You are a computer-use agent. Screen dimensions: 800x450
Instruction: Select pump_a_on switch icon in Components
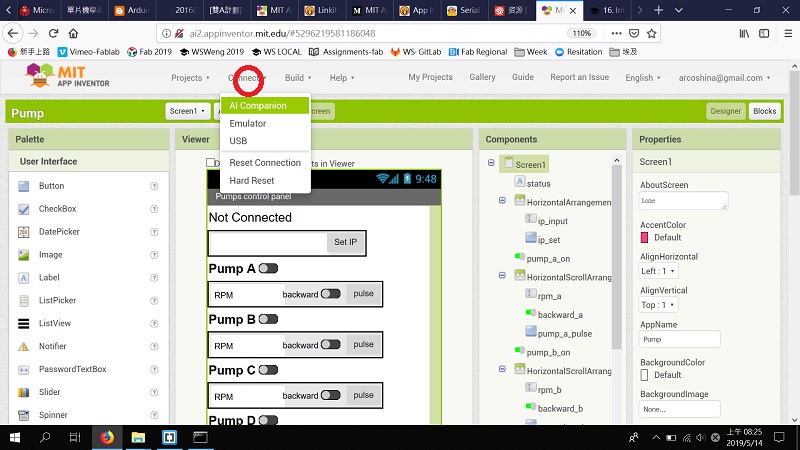point(519,256)
